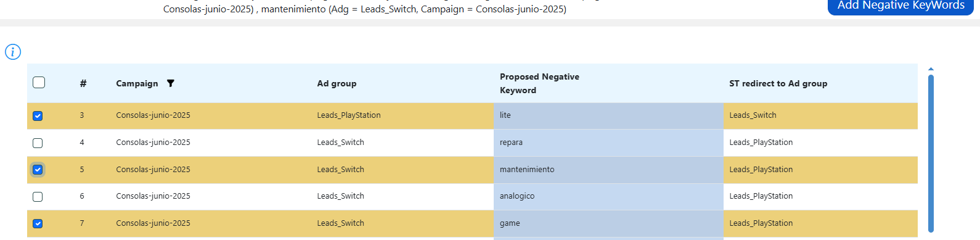The width and height of the screenshot is (980, 240).
Task: Uncheck the checkbox for row 7
Action: [x=38, y=224]
